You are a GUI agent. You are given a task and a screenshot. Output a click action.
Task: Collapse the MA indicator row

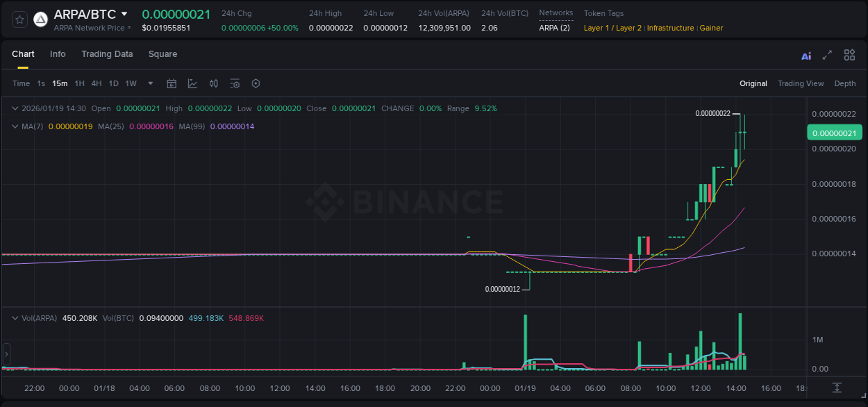click(15, 126)
